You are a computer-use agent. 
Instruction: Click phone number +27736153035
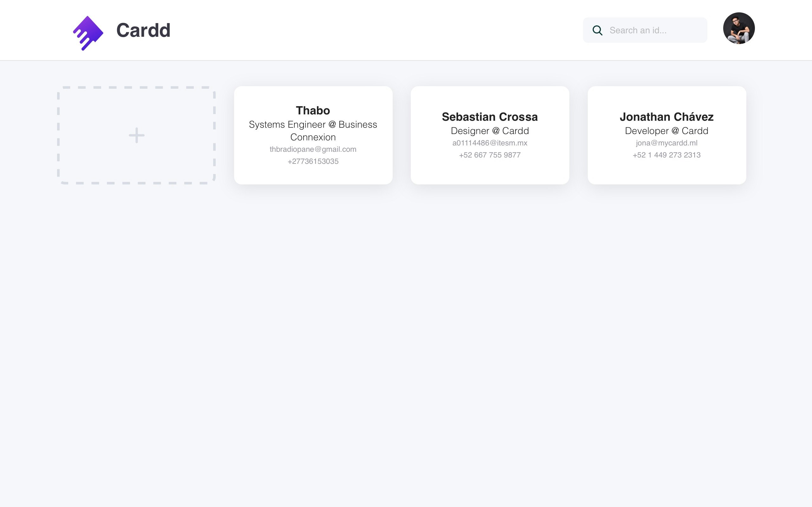313,161
